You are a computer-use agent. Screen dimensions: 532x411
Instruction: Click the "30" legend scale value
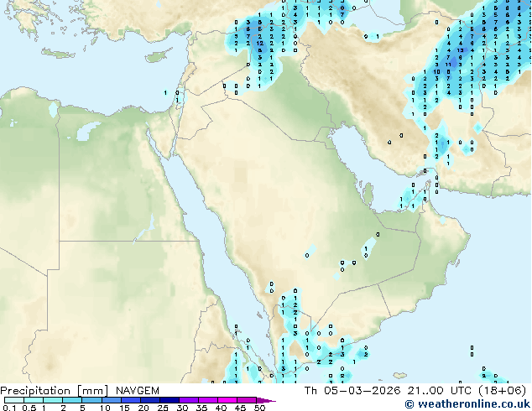click(182, 408)
